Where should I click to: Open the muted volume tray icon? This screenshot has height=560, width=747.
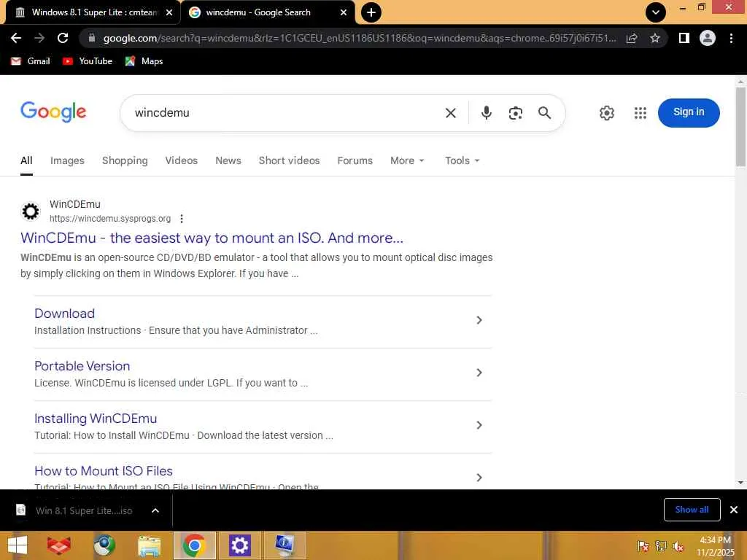[678, 546]
